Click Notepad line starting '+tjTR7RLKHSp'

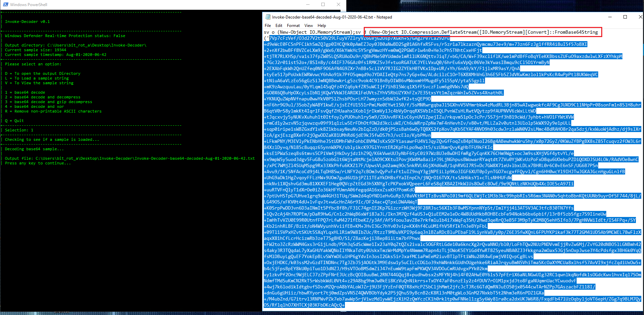coord(443,56)
